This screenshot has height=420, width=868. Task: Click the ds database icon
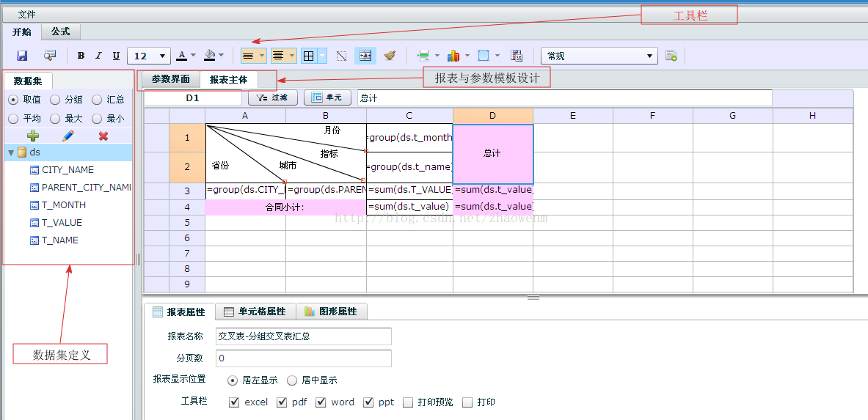coord(22,152)
